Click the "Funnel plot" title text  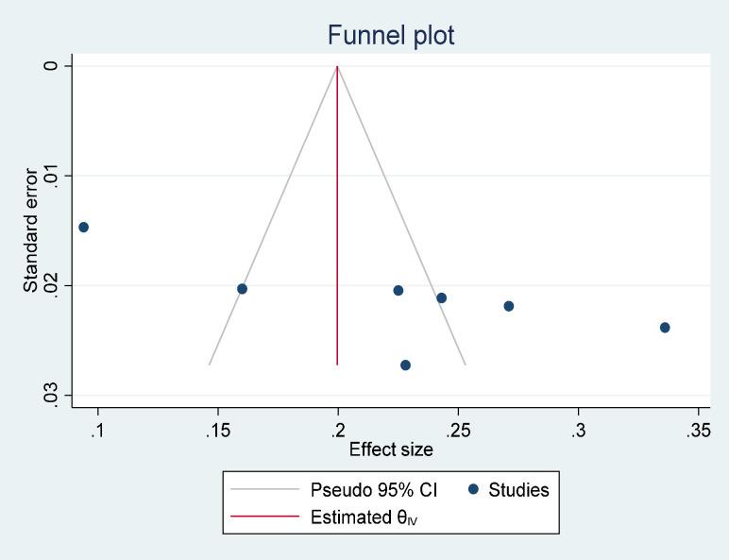pyautogui.click(x=391, y=36)
